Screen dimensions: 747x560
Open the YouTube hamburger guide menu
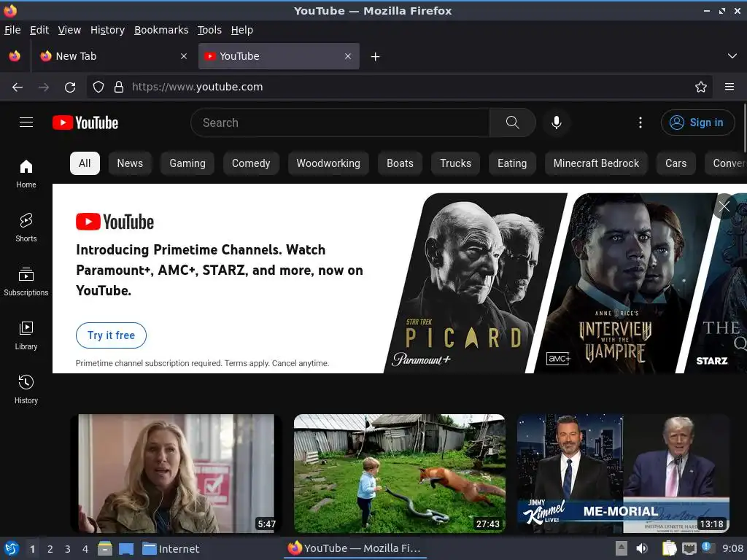pyautogui.click(x=26, y=122)
